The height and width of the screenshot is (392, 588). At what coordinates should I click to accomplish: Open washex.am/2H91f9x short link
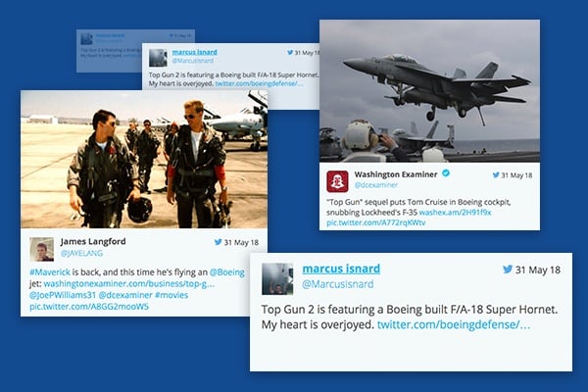(455, 213)
